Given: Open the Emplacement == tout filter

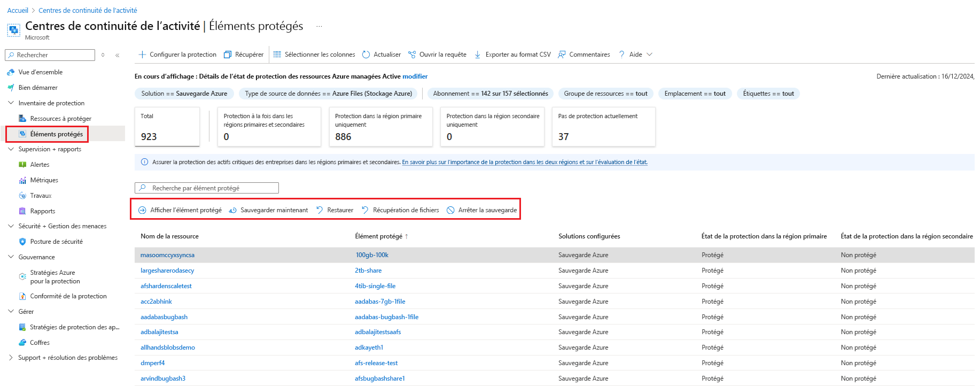Looking at the screenshot, I should [x=695, y=94].
